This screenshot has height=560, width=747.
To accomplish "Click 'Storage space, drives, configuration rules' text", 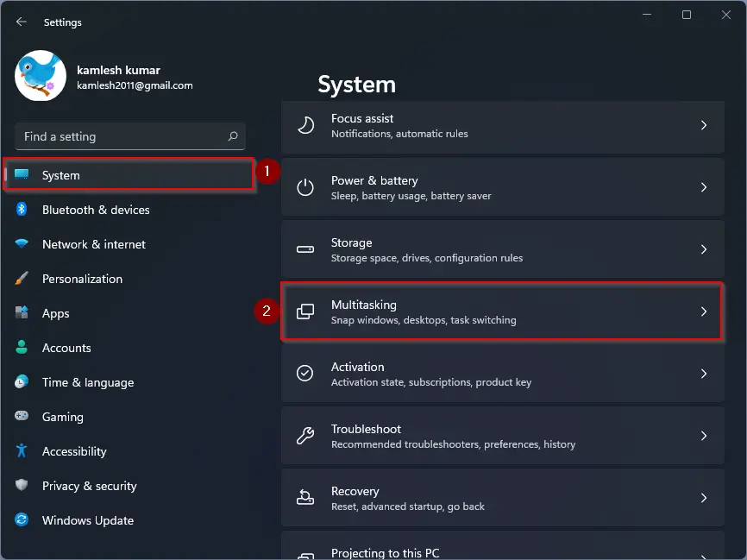I will (x=427, y=258).
